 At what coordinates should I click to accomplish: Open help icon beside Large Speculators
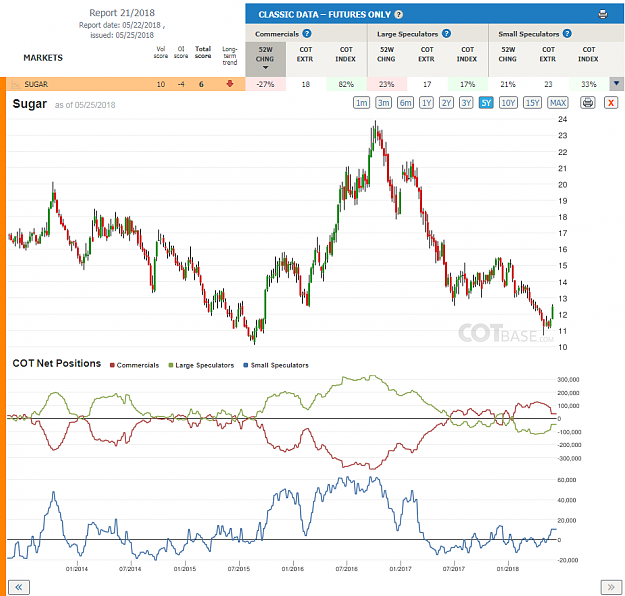point(446,33)
